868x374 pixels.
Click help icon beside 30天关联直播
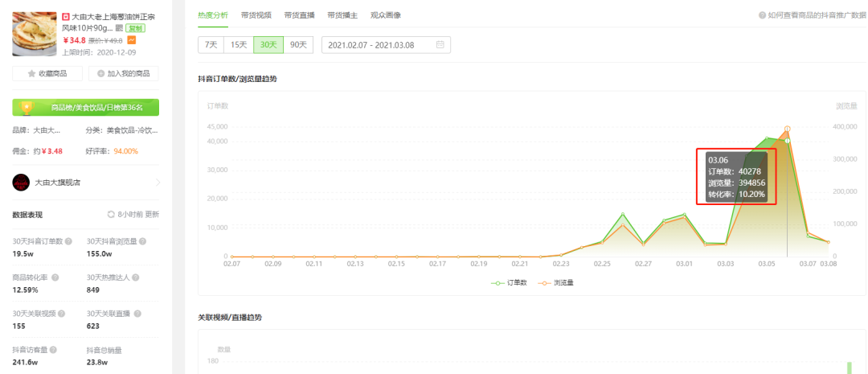pos(136,314)
